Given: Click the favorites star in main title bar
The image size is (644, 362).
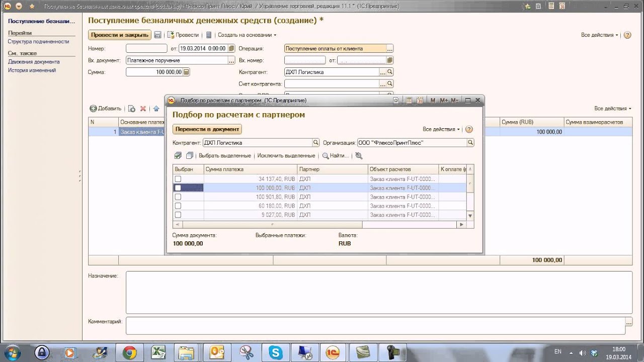Looking at the screenshot, I should (32, 6).
